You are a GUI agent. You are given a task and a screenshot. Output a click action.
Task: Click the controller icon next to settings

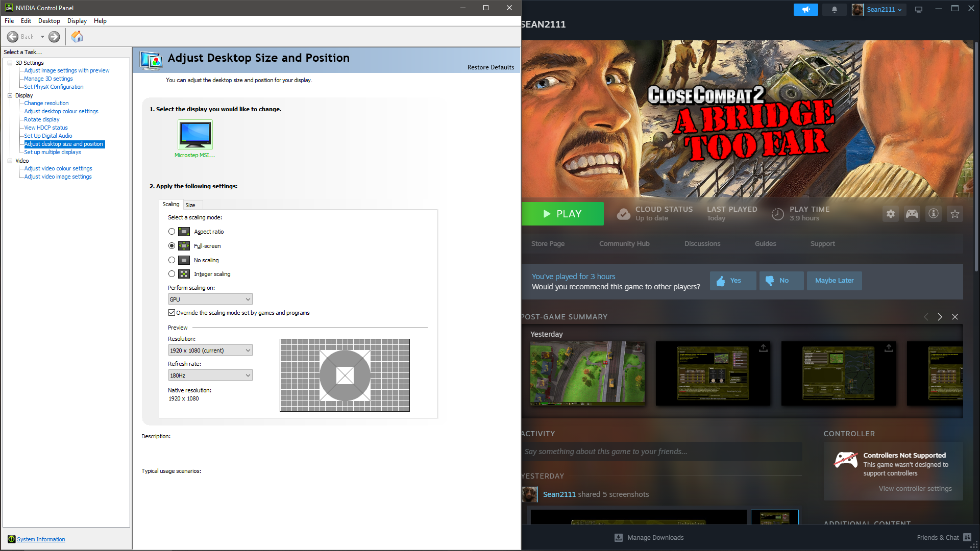coord(912,214)
